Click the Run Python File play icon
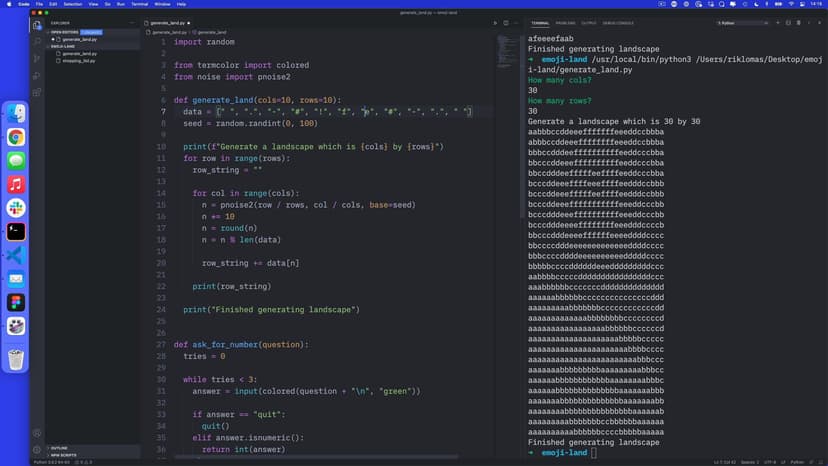828x466 pixels. pos(494,22)
